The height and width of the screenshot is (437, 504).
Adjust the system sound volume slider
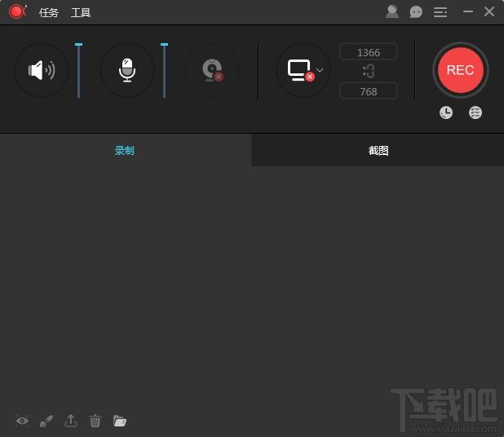79,70
